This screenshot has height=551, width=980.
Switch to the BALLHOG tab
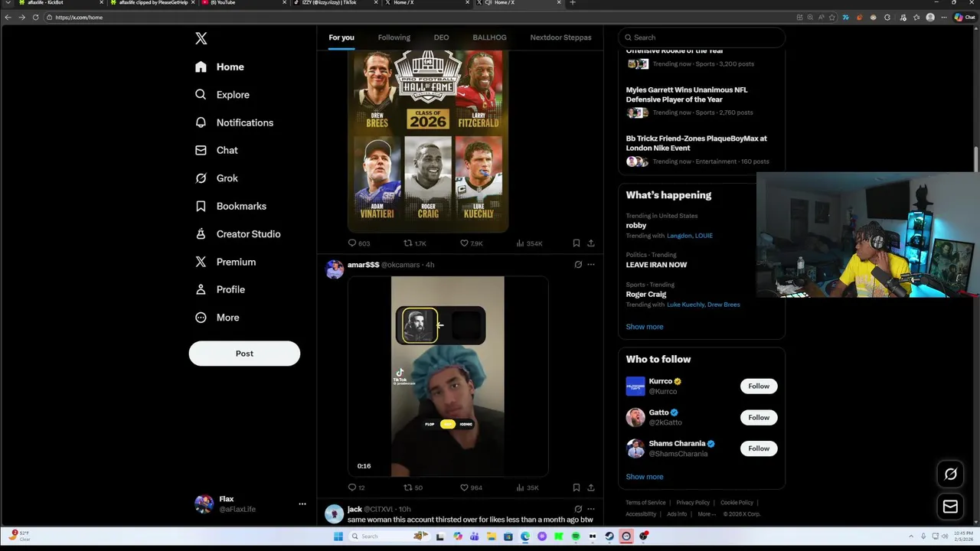coord(489,37)
